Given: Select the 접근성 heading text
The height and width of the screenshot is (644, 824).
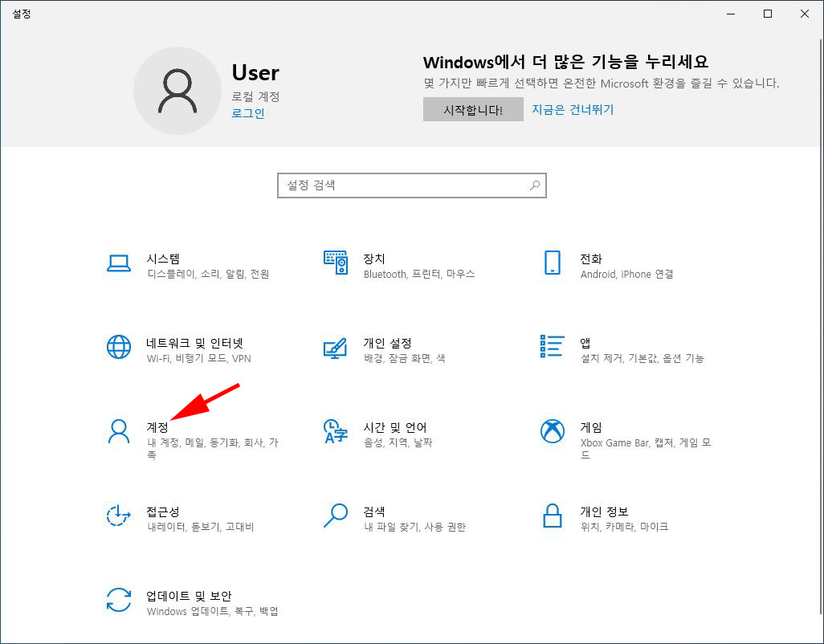Looking at the screenshot, I should (x=163, y=512).
